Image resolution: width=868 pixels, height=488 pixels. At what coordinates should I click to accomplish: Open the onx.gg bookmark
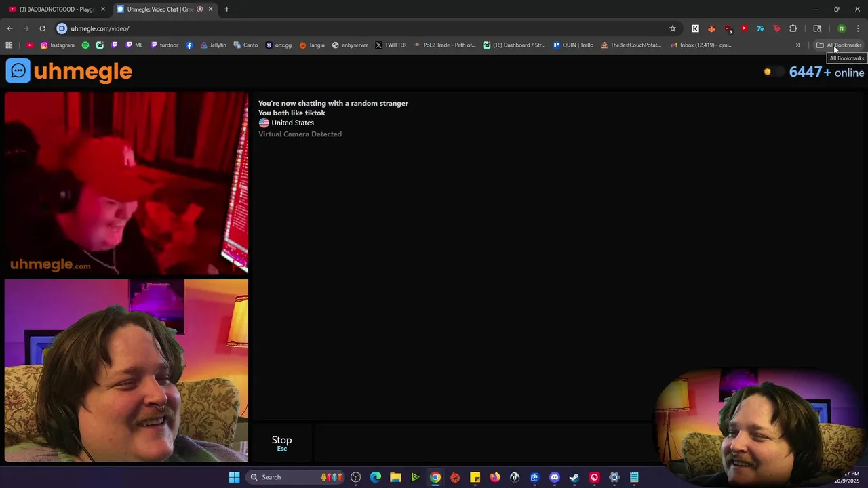[278, 45]
